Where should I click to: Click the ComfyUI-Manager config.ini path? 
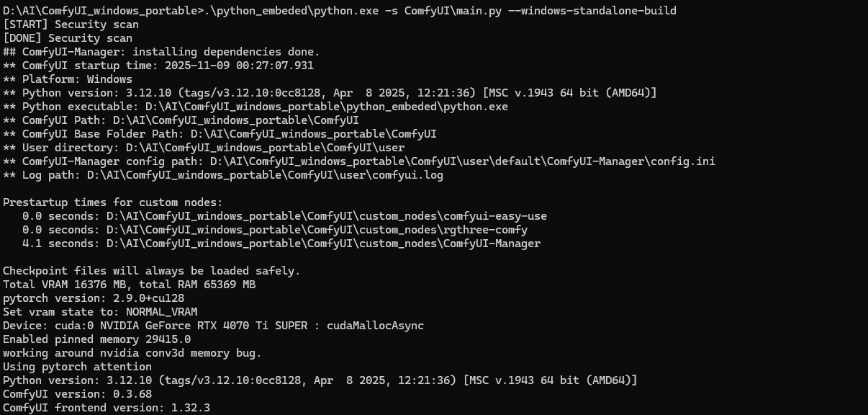point(462,161)
